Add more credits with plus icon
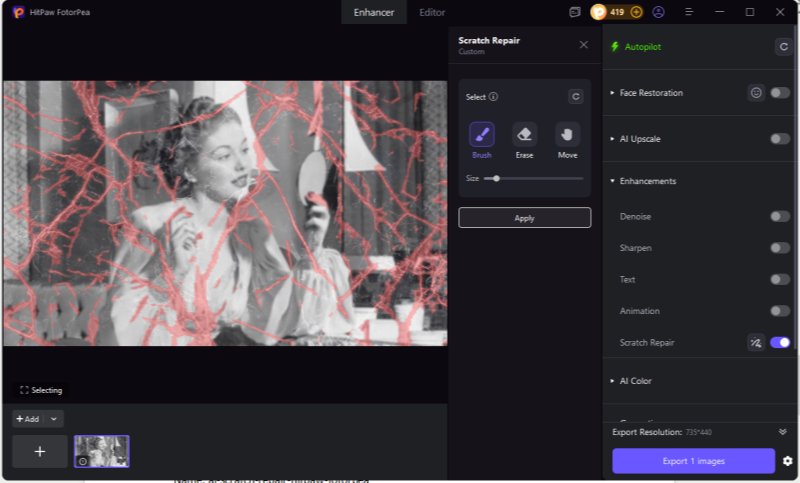Screen dimensions: 800x483 [636, 12]
